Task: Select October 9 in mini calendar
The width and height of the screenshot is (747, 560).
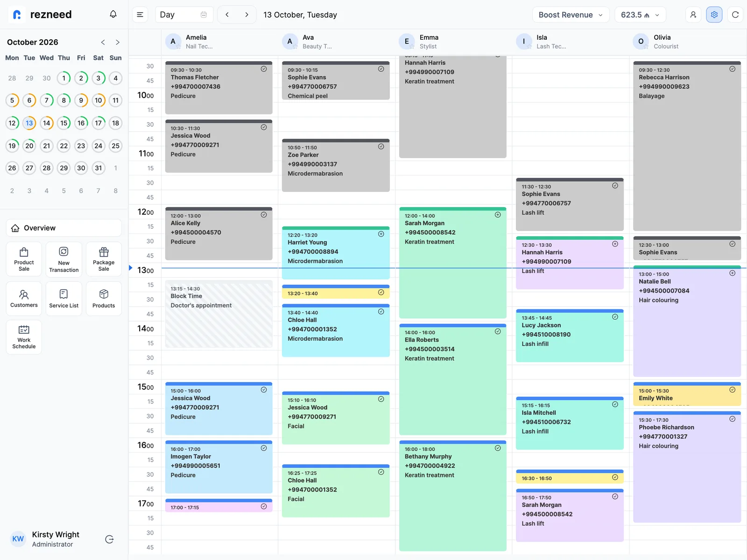Action: click(x=81, y=100)
